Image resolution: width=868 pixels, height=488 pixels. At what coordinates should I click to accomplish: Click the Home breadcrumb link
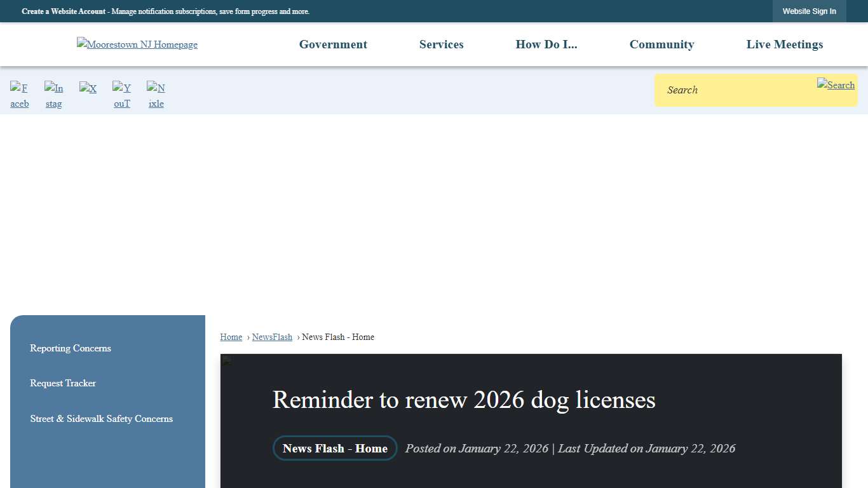pyautogui.click(x=231, y=337)
